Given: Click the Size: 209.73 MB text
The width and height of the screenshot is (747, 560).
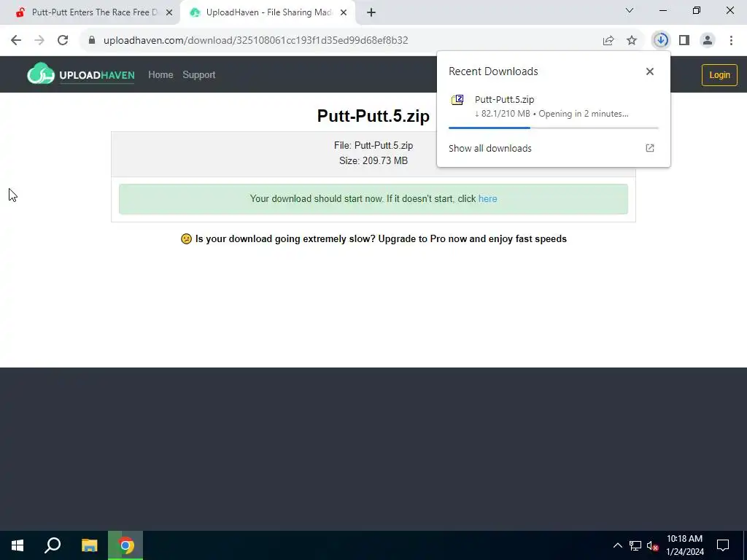Looking at the screenshot, I should 373,160.
